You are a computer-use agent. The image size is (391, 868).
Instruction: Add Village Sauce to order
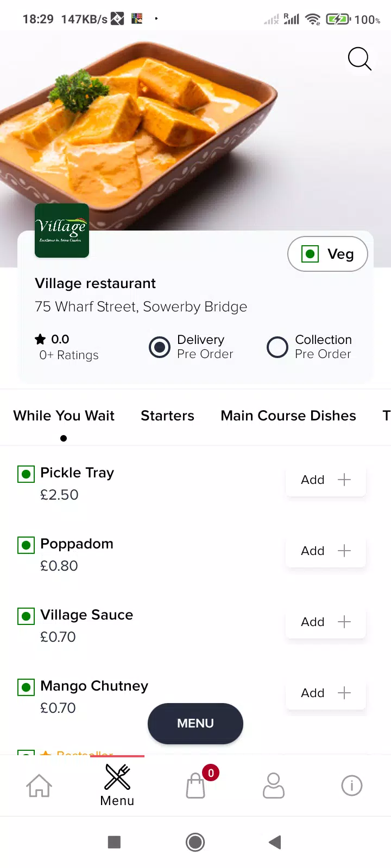325,622
